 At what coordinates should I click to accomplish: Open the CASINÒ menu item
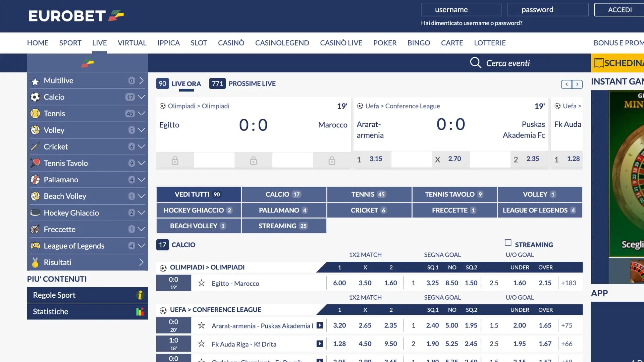click(231, 43)
